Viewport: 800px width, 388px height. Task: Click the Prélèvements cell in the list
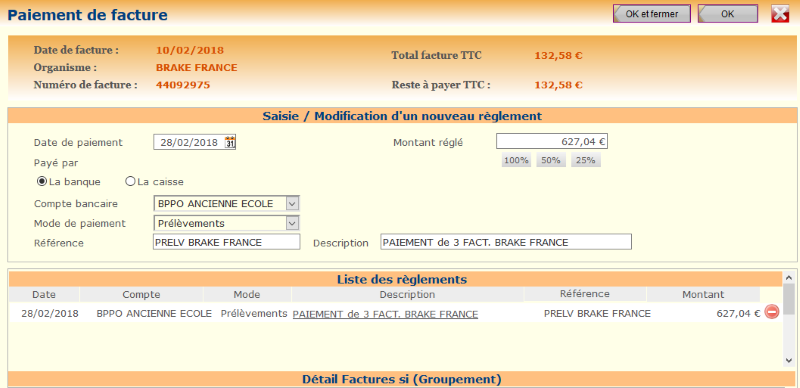pyautogui.click(x=254, y=313)
